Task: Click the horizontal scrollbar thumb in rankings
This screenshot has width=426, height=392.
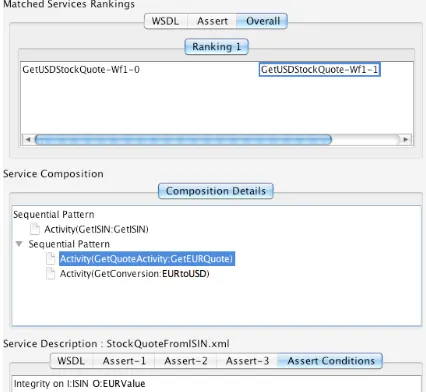Action: [x=183, y=139]
